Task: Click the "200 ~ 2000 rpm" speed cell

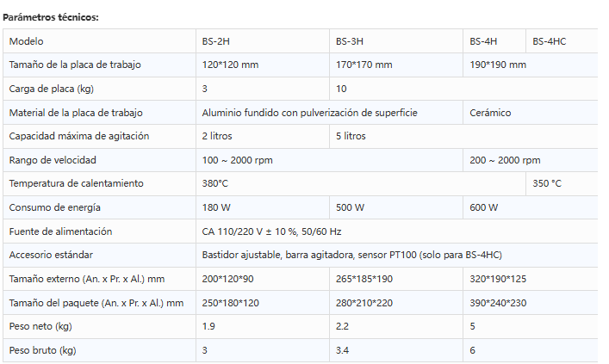Action: pyautogui.click(x=506, y=160)
